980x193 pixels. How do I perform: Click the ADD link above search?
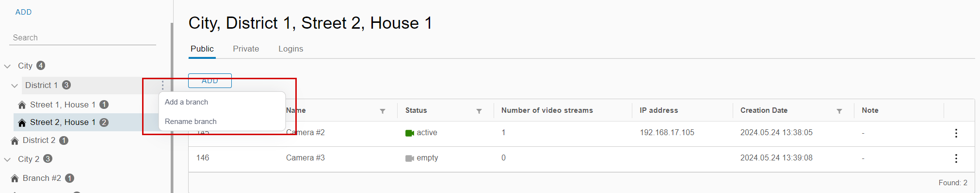(23, 12)
